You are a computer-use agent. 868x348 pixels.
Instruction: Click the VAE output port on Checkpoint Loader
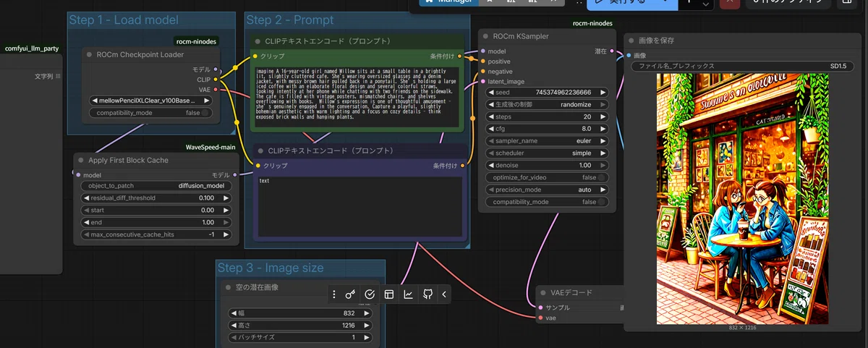[x=216, y=90]
